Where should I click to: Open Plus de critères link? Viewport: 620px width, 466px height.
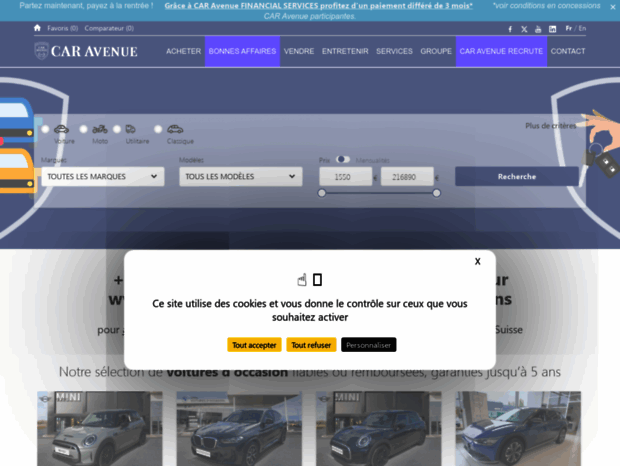(550, 126)
